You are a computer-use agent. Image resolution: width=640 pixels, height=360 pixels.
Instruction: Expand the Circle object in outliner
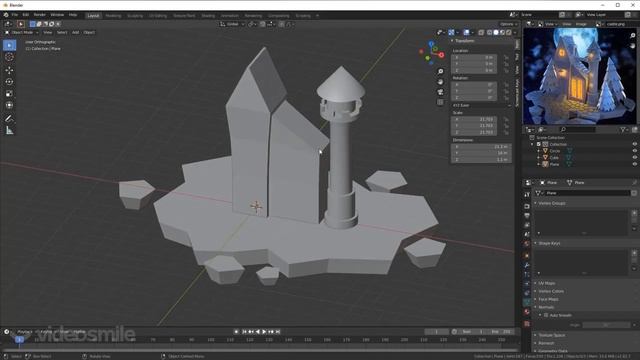click(538, 151)
